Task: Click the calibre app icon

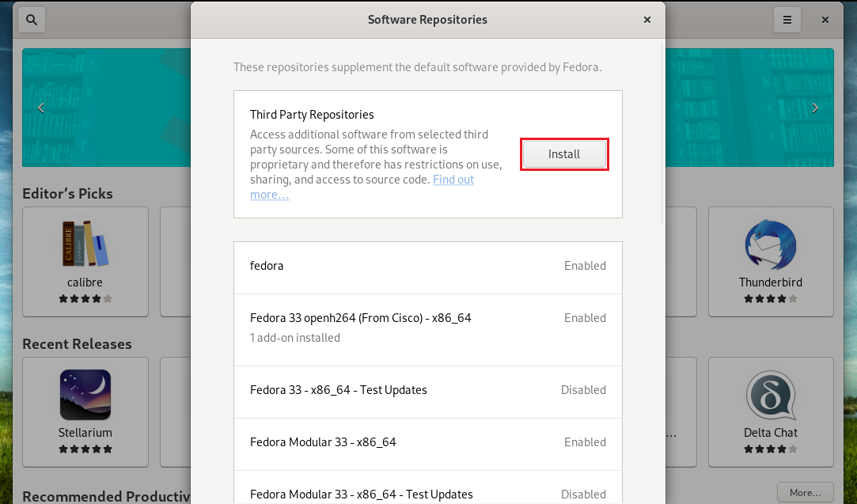Action: click(85, 244)
